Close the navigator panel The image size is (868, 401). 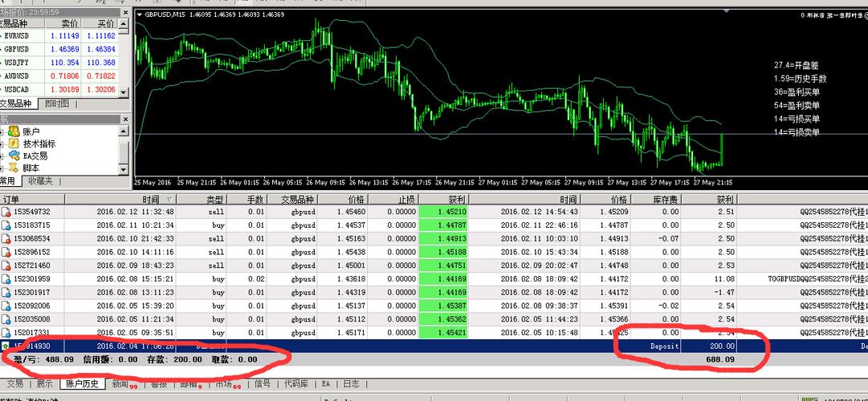(124, 119)
